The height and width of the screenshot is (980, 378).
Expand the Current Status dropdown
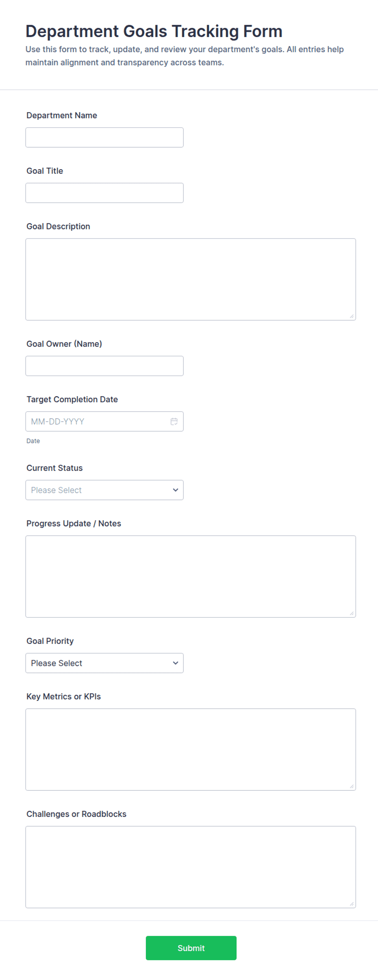104,490
